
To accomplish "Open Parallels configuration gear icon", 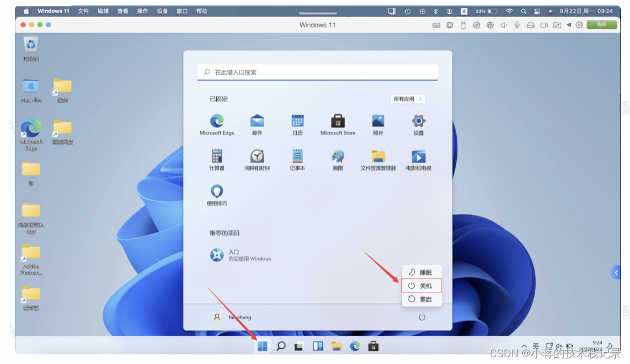I will point(579,25).
